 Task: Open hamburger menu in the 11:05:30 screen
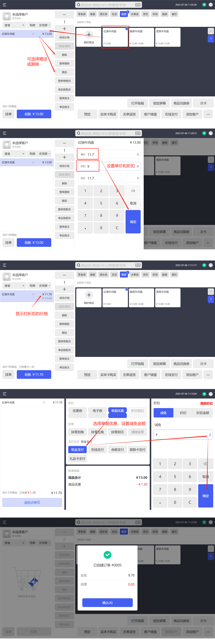click(5, 5)
